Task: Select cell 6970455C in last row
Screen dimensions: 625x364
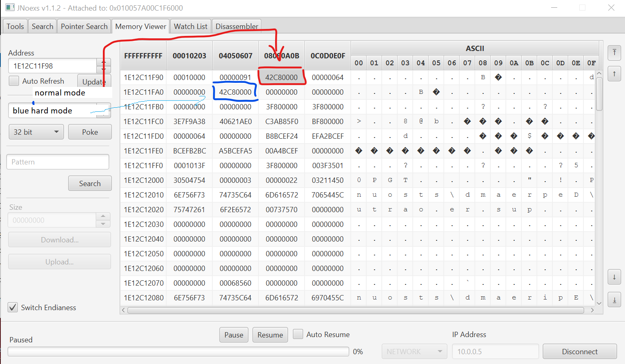Action: pyautogui.click(x=327, y=297)
